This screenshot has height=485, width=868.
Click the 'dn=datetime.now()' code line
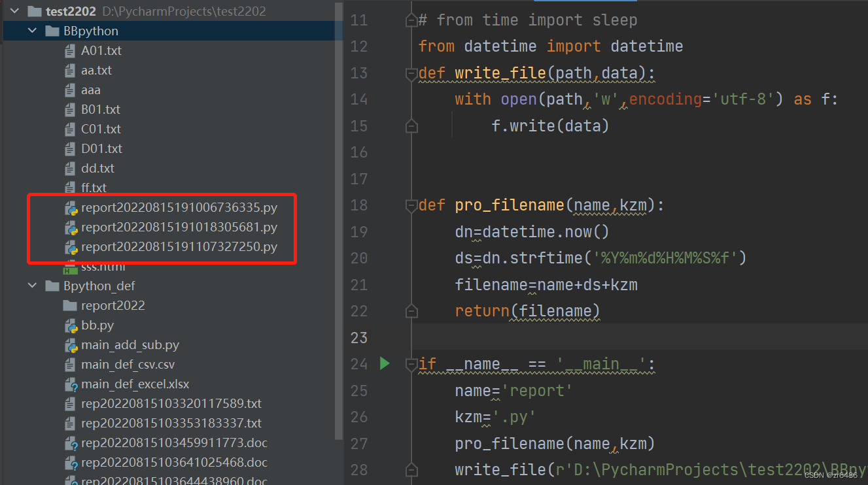[532, 231]
